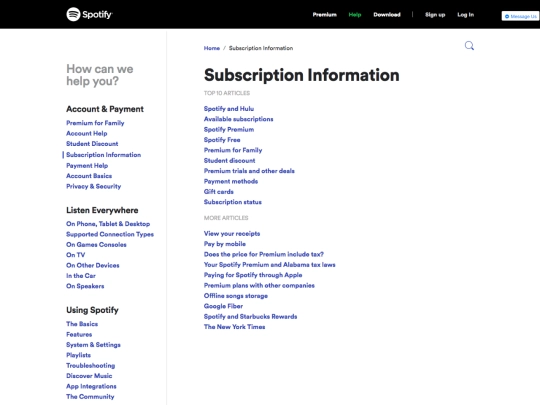Open Privacy & Security in sidebar
The width and height of the screenshot is (540, 405).
[x=94, y=186]
